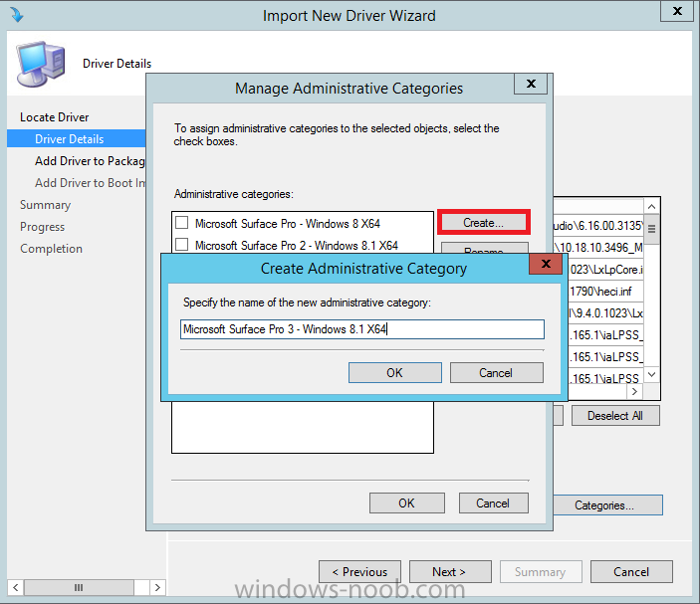Click the computer icon beside Driver Details
700x604 pixels.
41,64
